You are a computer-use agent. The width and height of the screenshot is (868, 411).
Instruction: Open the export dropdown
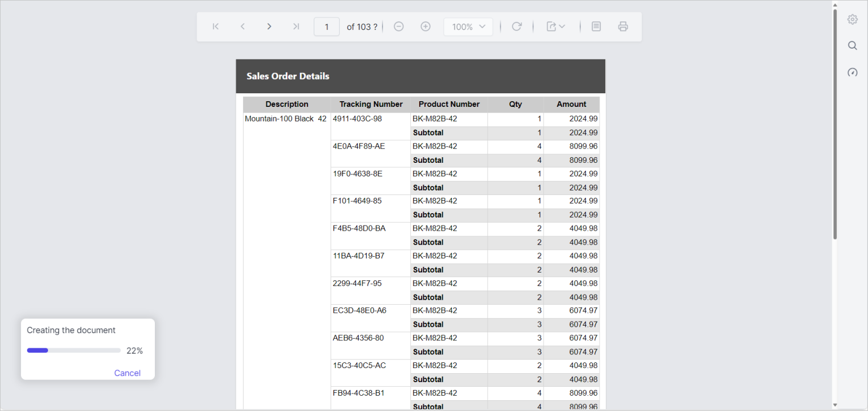coord(556,27)
